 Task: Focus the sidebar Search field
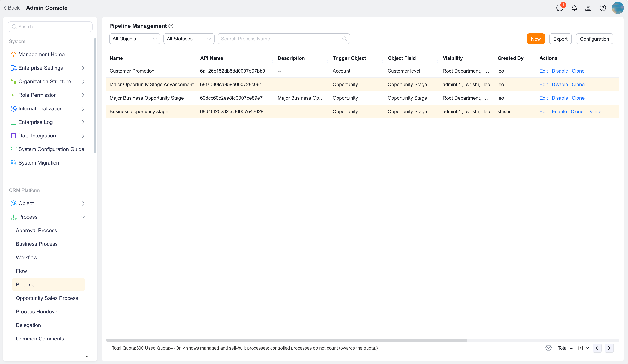pyautogui.click(x=50, y=27)
